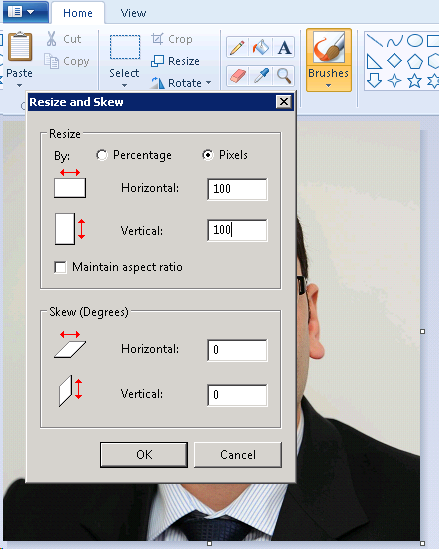Confirm with the OK button
The width and height of the screenshot is (439, 549).
click(144, 454)
